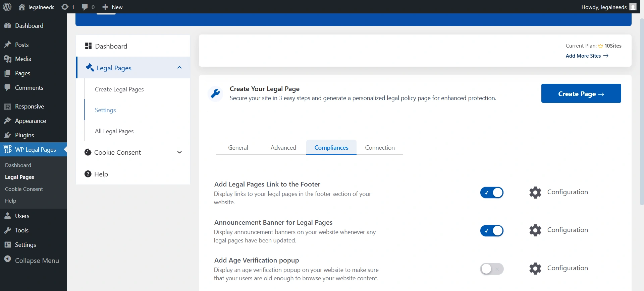Enable the Add Age Verification popup toggle
This screenshot has height=291, width=644.
point(492,269)
